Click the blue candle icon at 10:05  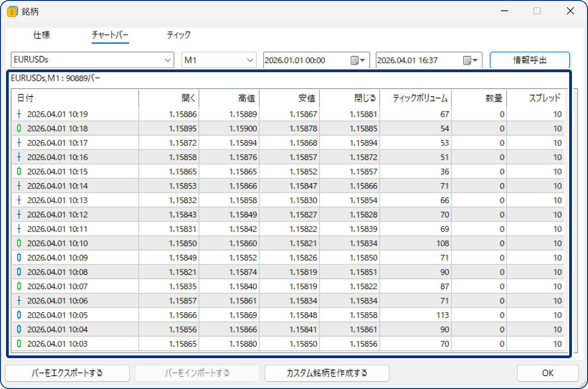[x=19, y=315]
